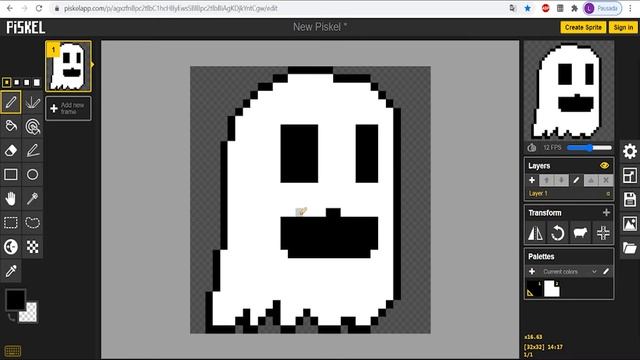The height and width of the screenshot is (360, 640).
Task: Select the Rectangle tool
Action: [11, 174]
